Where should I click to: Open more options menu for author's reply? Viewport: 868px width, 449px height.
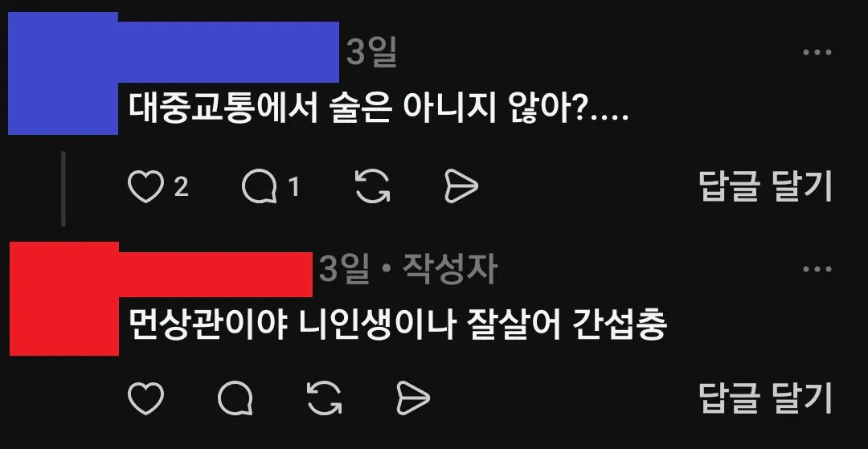pos(817,269)
